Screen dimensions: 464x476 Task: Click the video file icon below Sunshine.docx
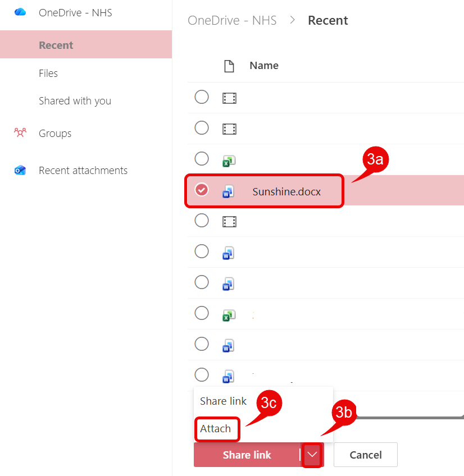229,222
